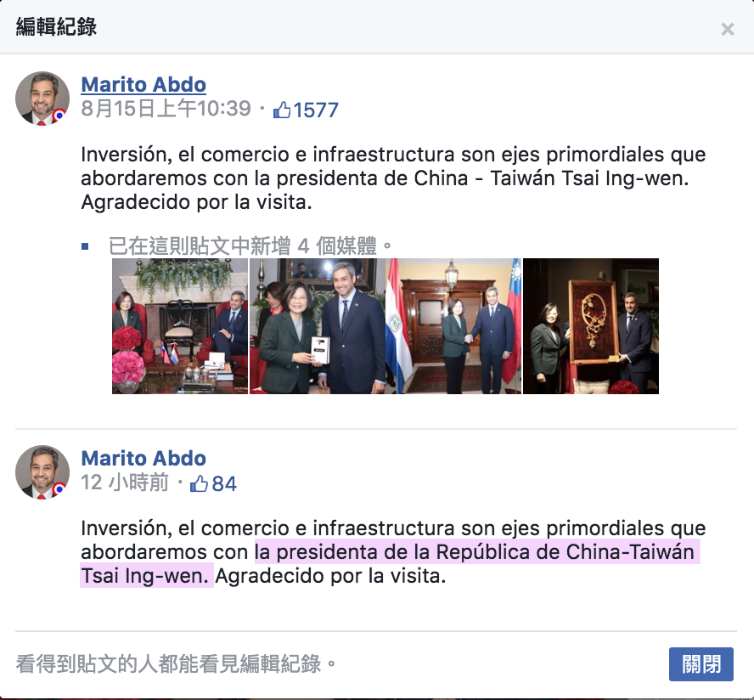
Task: Click the 8月15日上午10:39 timestamp
Action: click(166, 109)
